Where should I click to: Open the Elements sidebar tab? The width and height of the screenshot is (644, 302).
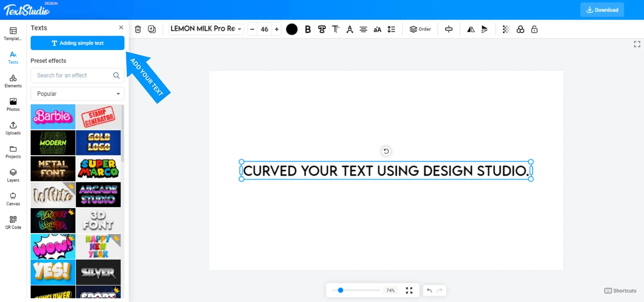[13, 81]
